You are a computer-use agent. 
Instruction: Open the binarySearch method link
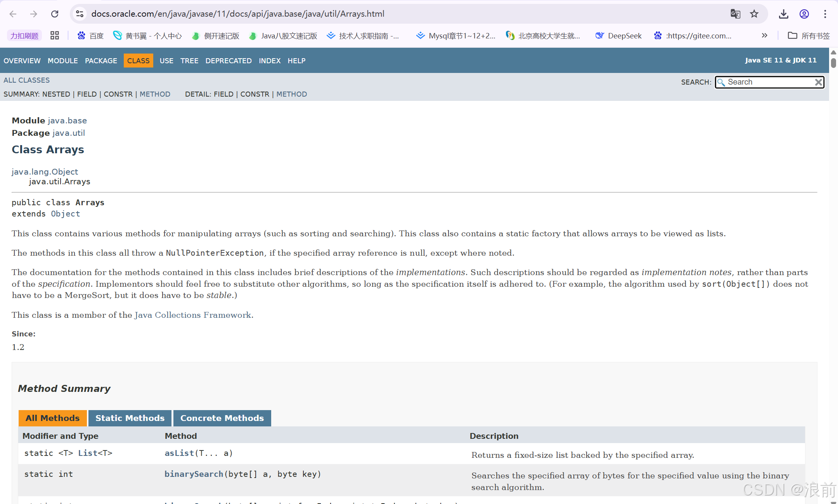[x=194, y=474]
